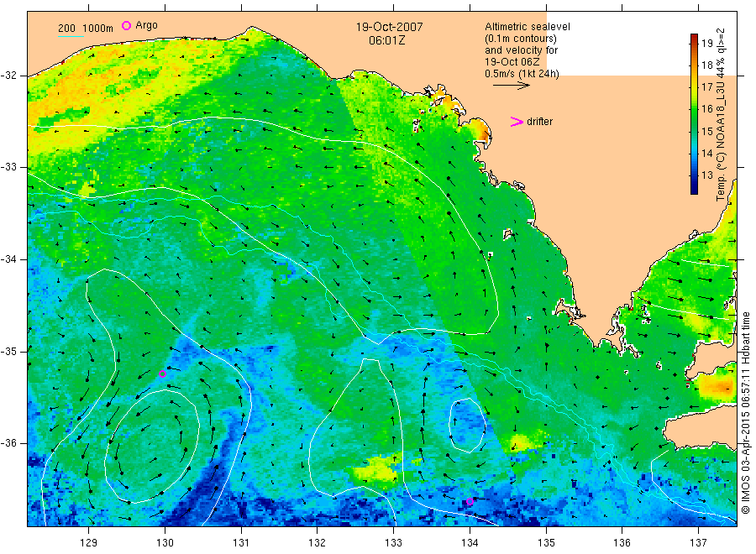Click longitude axis label '131'
756x554 pixels.
(241, 543)
